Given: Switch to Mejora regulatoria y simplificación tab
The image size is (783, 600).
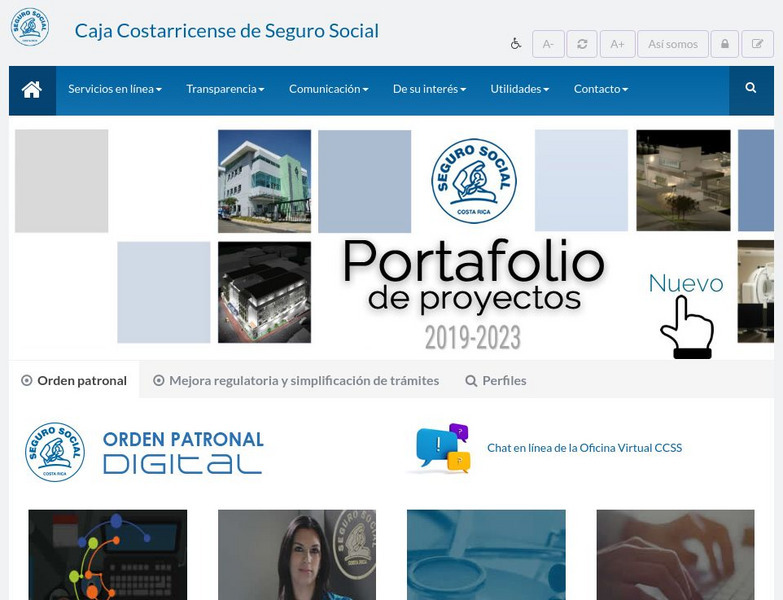Looking at the screenshot, I should pos(296,381).
